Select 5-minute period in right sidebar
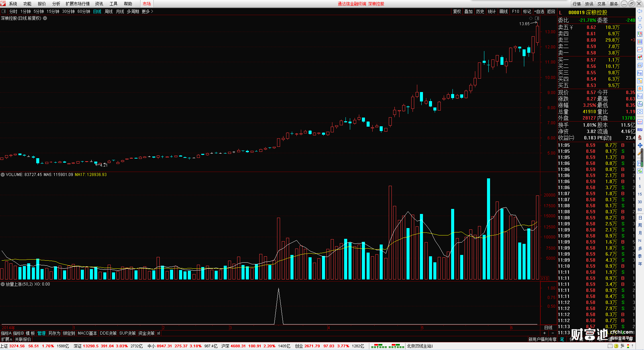 point(640,186)
